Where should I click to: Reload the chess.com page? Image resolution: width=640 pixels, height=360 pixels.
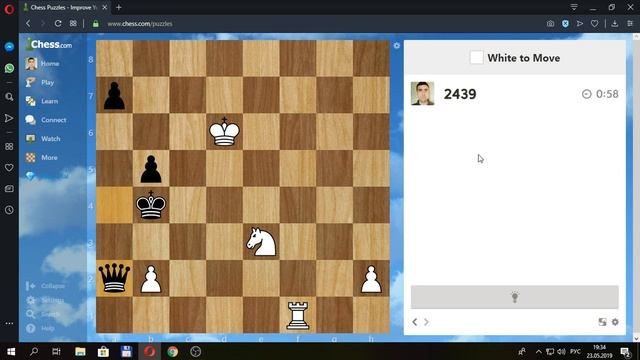click(x=58, y=24)
